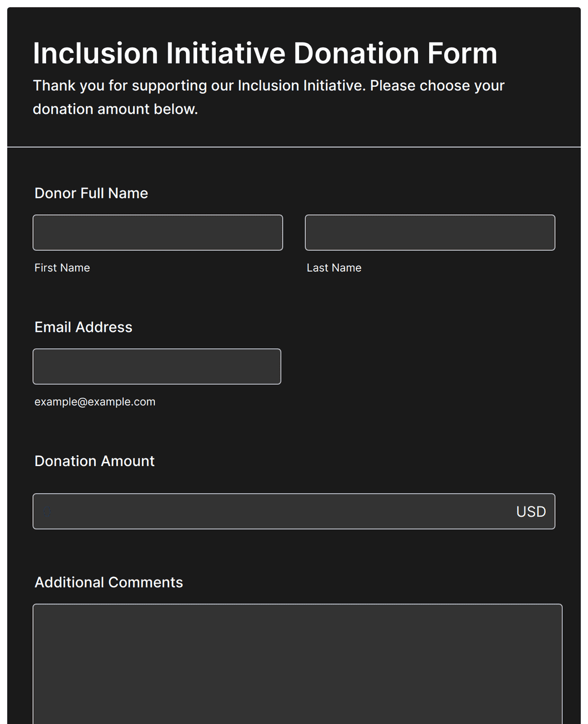Click the Additional Comments label
The width and height of the screenshot is (588, 724).
109,583
